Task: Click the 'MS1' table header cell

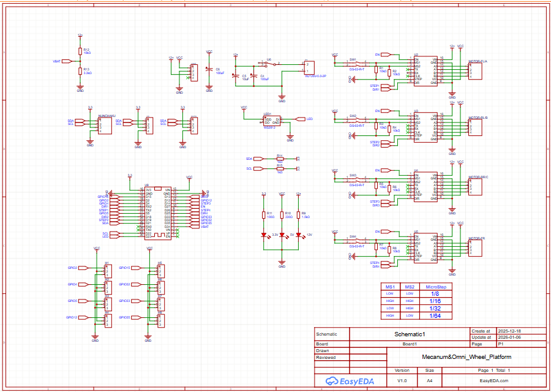Action: 391,287
